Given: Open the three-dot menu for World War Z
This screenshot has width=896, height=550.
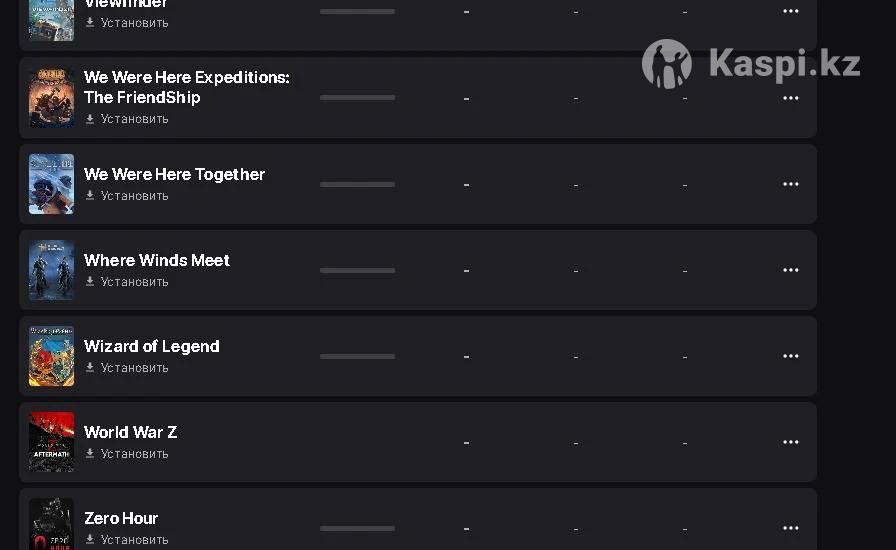Looking at the screenshot, I should [x=790, y=442].
